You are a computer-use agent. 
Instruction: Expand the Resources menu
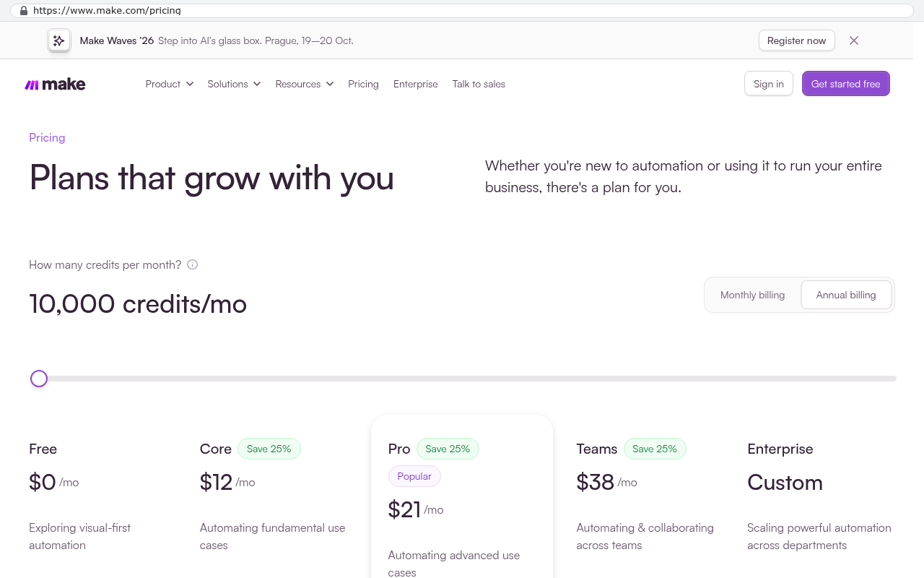pos(305,84)
